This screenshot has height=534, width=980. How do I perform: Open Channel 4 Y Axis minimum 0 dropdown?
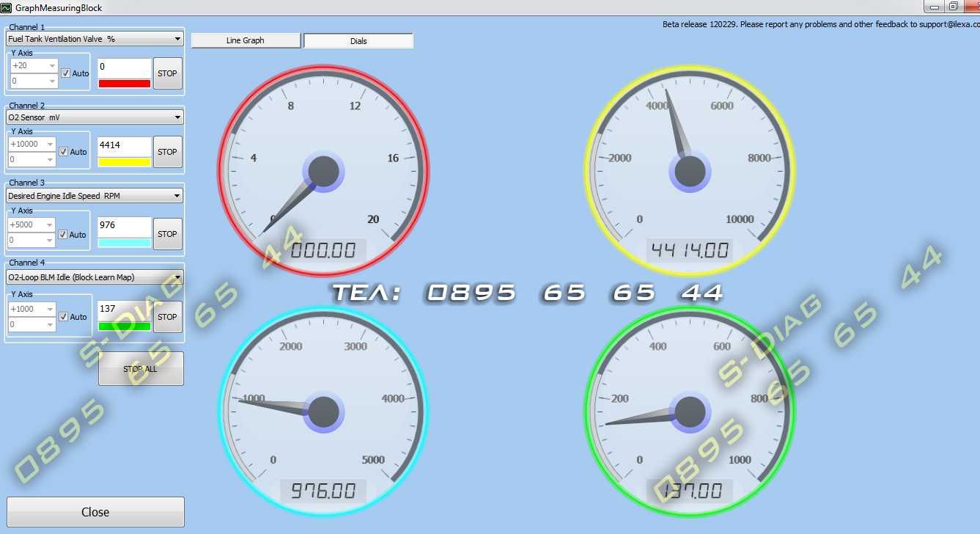click(32, 324)
